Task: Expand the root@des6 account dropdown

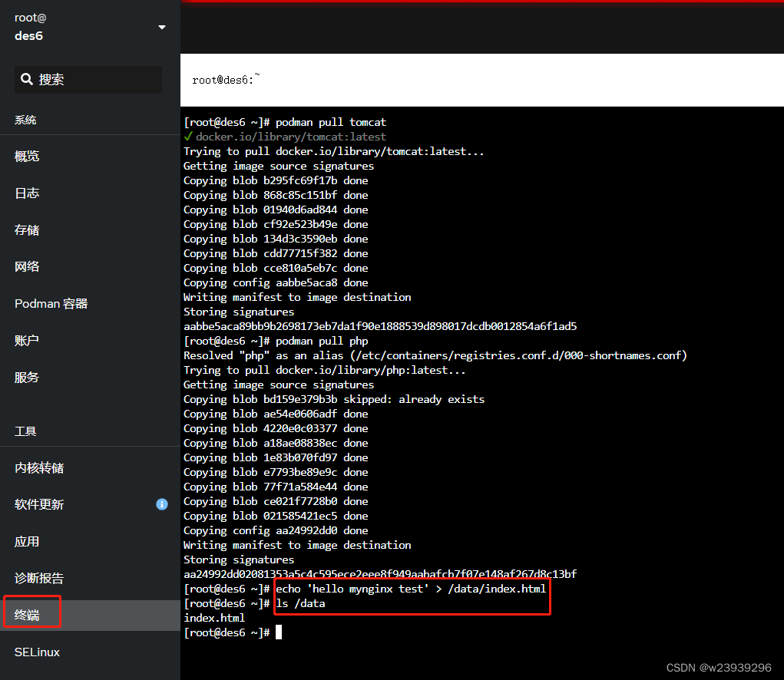Action: tap(161, 26)
